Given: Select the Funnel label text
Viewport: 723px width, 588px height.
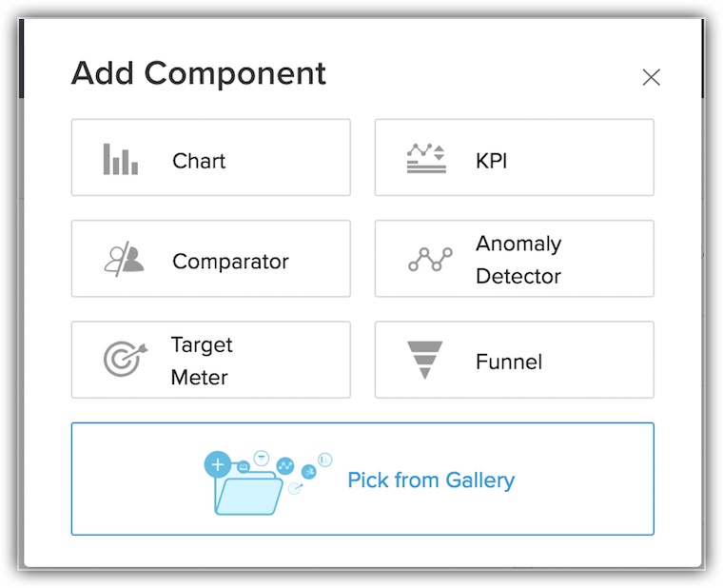Looking at the screenshot, I should (x=509, y=362).
